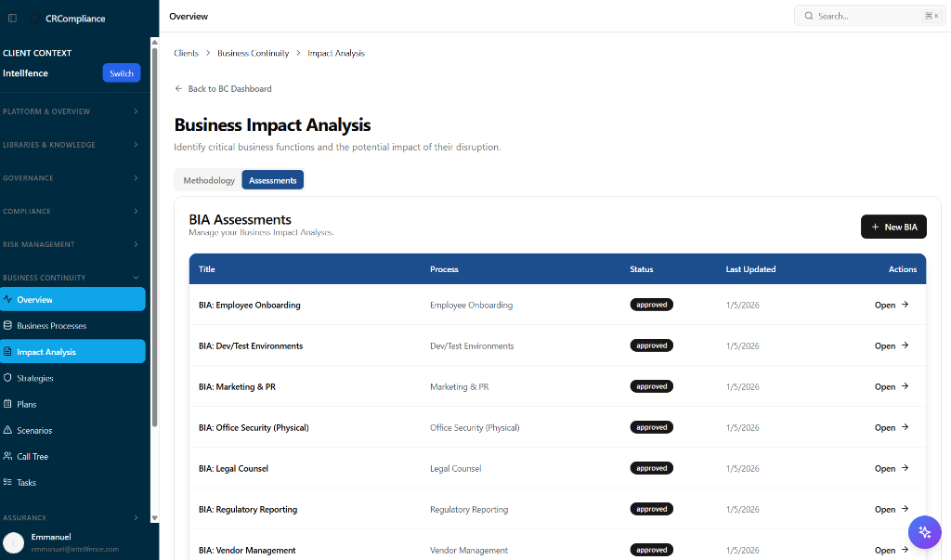This screenshot has width=951, height=560.
Task: Click the Scenarios warning triangle icon
Action: coord(8,430)
